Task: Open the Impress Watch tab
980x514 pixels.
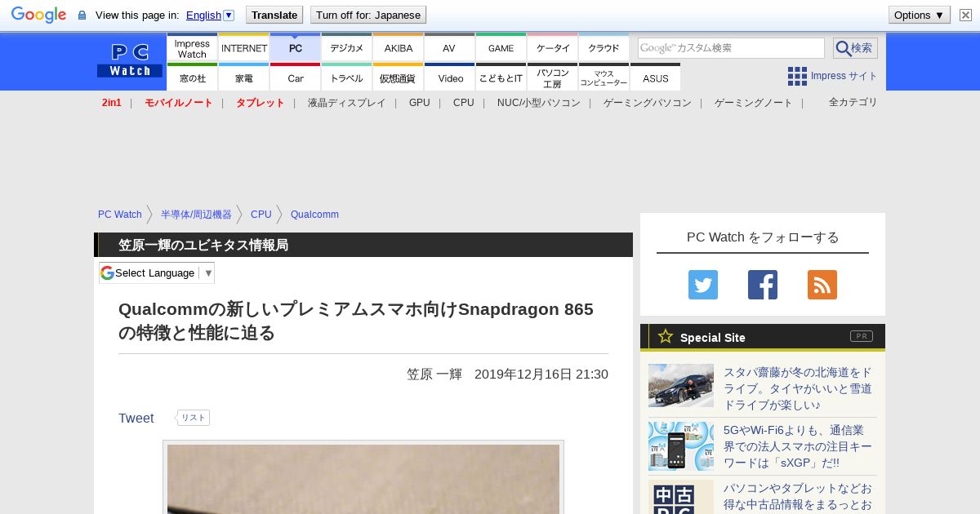Action: pos(192,47)
